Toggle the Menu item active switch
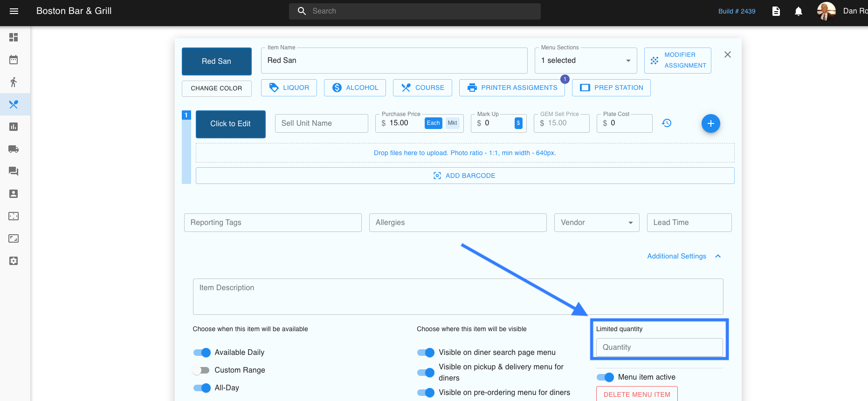 point(605,377)
